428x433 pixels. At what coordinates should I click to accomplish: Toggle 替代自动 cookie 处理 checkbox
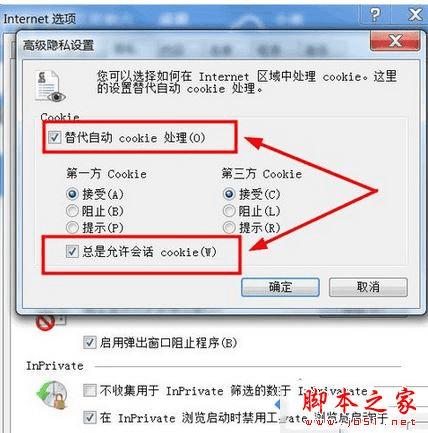(54, 137)
